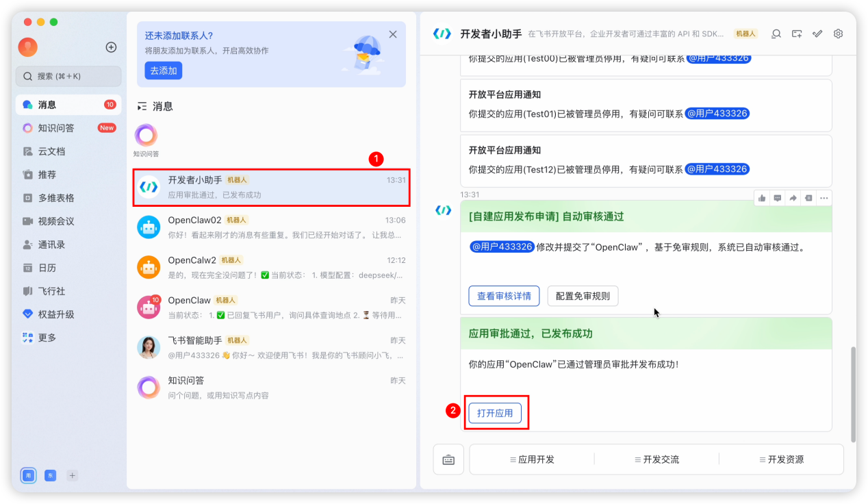Click 查看审核详情 in the approval message

click(504, 296)
